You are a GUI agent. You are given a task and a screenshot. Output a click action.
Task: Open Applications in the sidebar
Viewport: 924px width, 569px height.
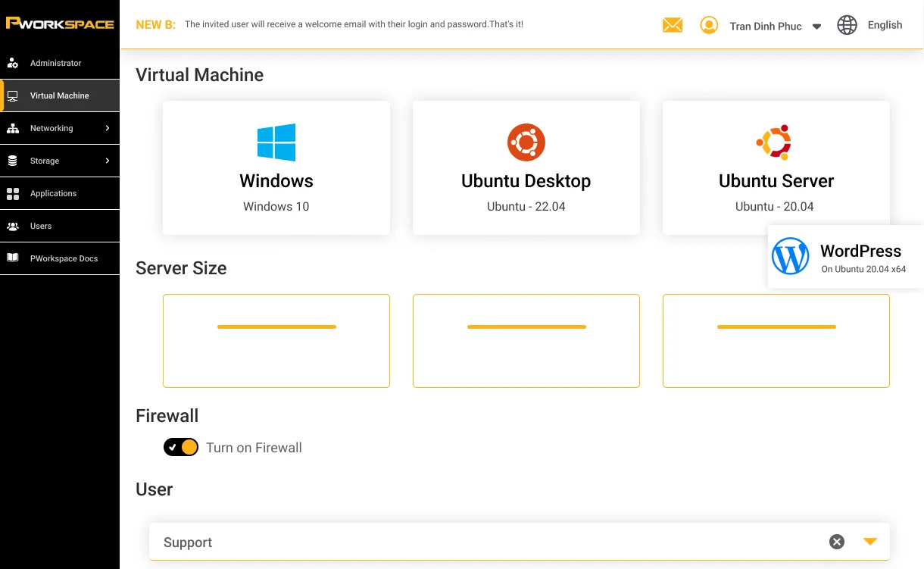53,193
